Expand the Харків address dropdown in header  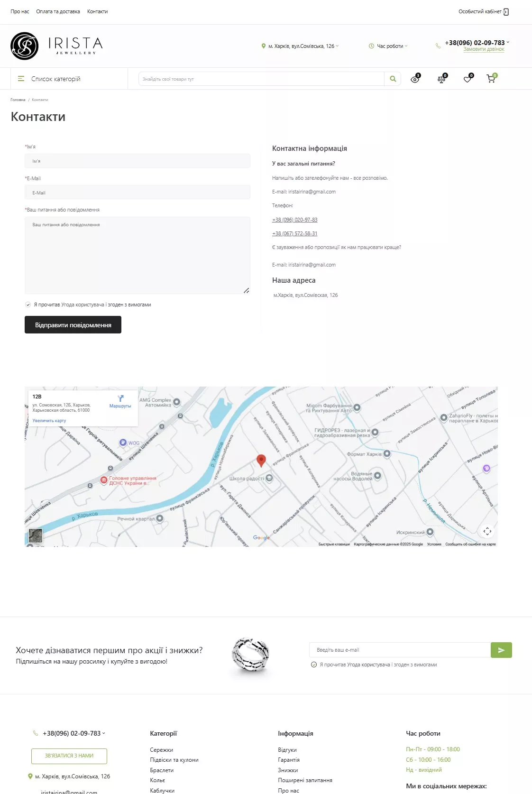click(x=301, y=46)
